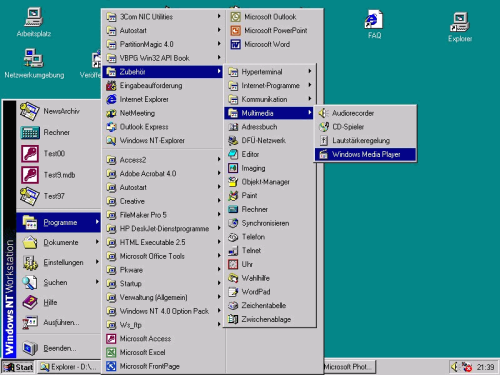Open the CD-Spieler icon
The height and width of the screenshot is (375, 500).
[323, 127]
